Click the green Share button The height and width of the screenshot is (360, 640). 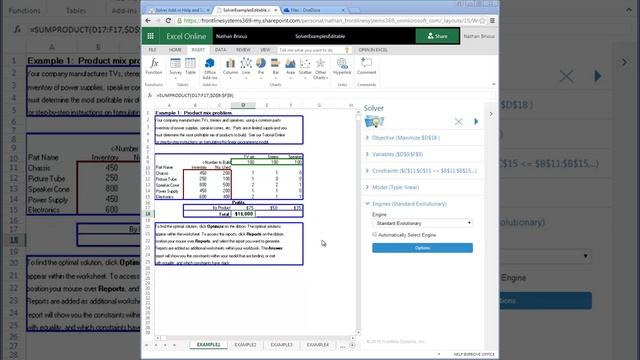point(437,36)
